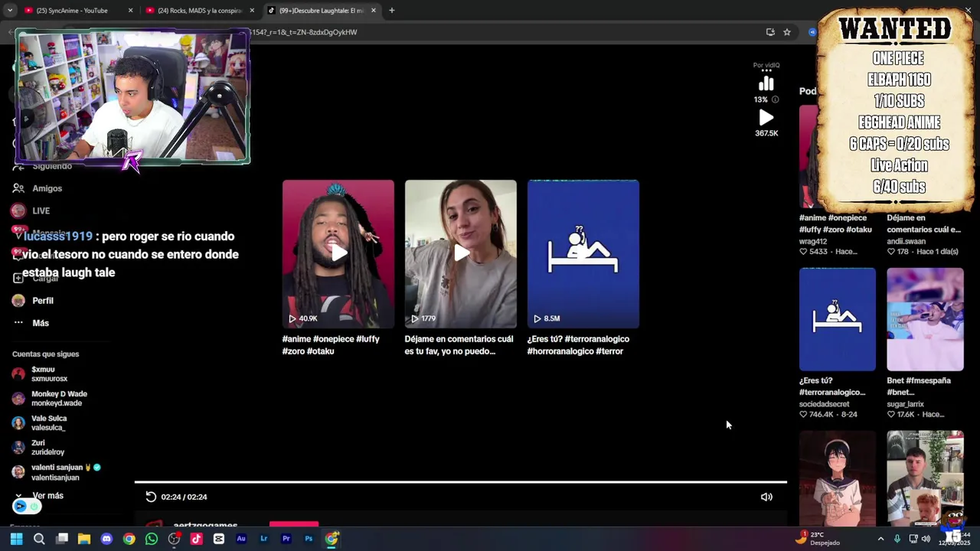Open the Windows Start menu

point(16,539)
